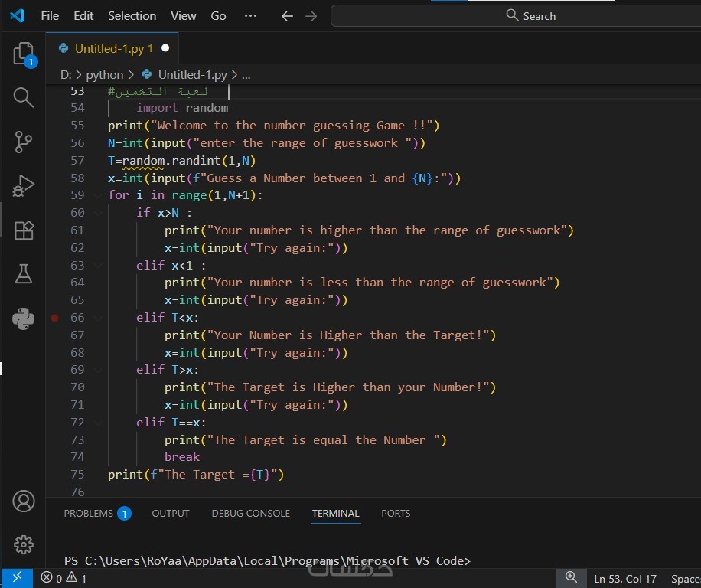Switch to the Problems panel tab

click(88, 513)
